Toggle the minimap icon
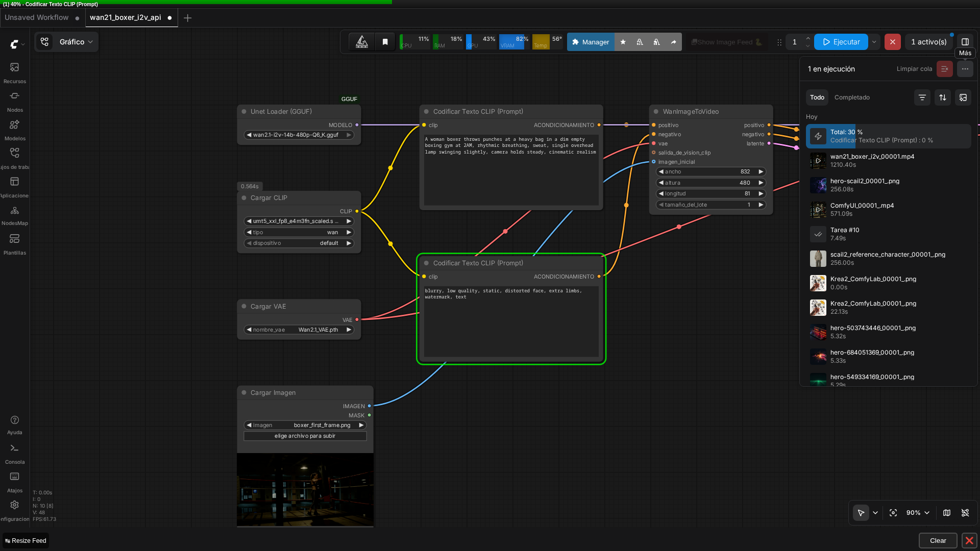Viewport: 980px width, 551px height. (947, 513)
